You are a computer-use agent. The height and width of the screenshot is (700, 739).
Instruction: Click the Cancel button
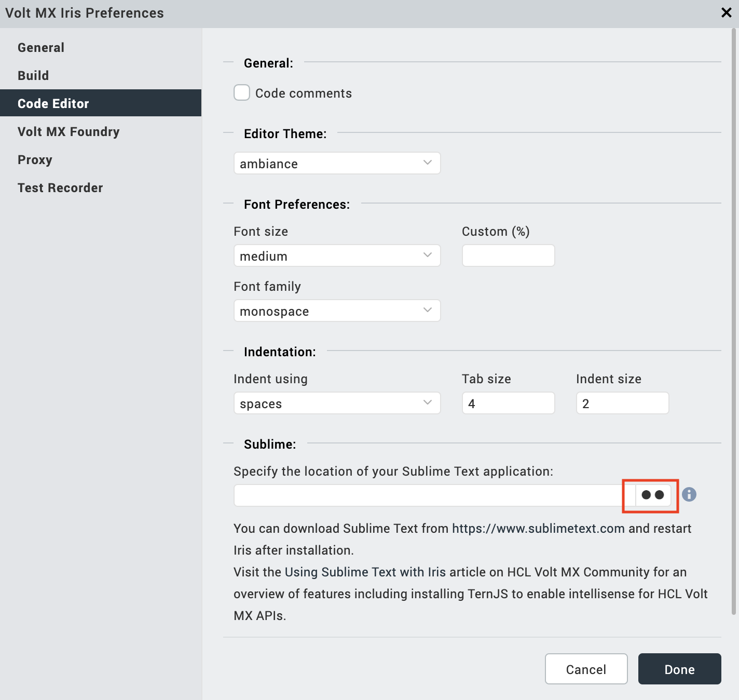(586, 669)
